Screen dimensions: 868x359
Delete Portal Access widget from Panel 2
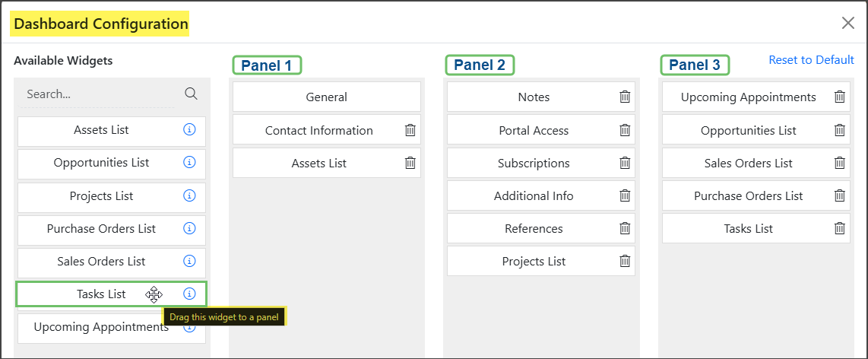coord(625,130)
